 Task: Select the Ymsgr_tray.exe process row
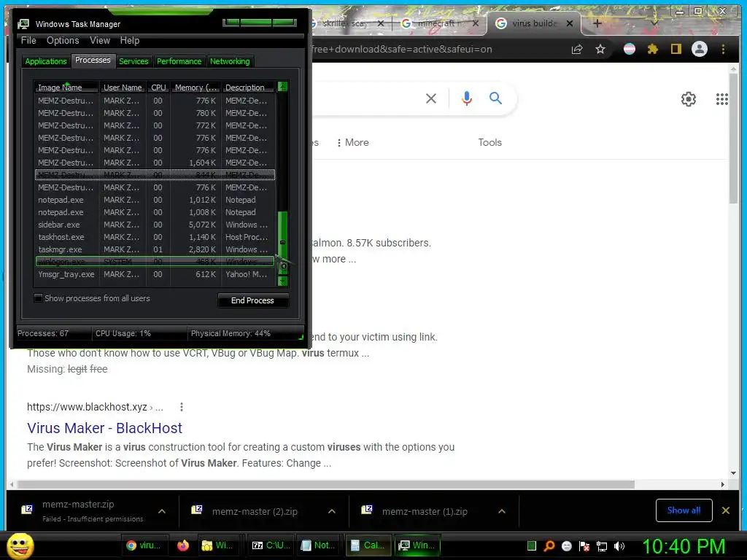155,274
